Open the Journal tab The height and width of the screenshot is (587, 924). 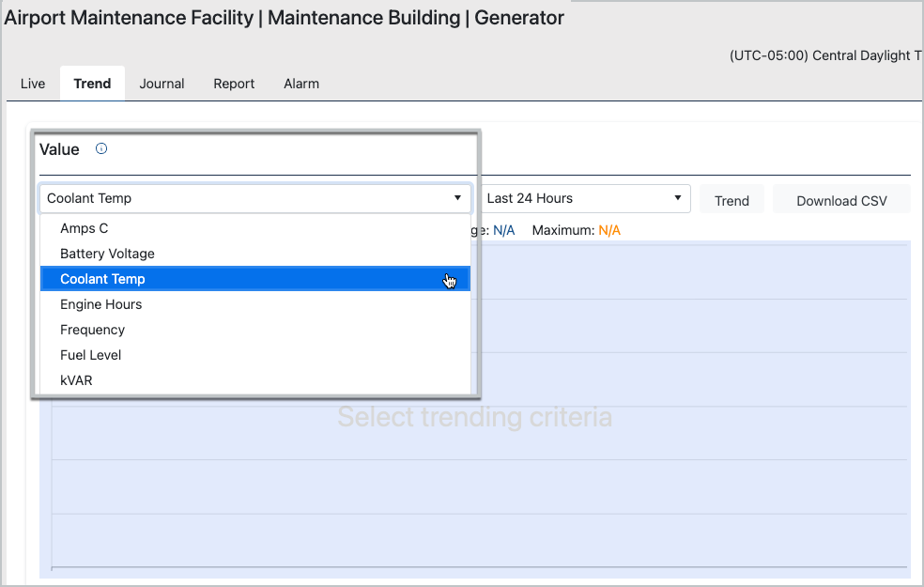162,84
